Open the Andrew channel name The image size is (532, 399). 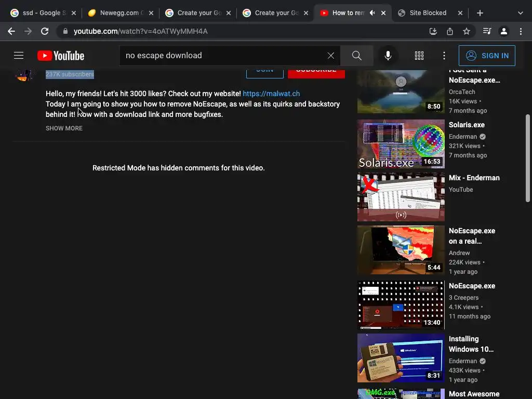click(459, 253)
